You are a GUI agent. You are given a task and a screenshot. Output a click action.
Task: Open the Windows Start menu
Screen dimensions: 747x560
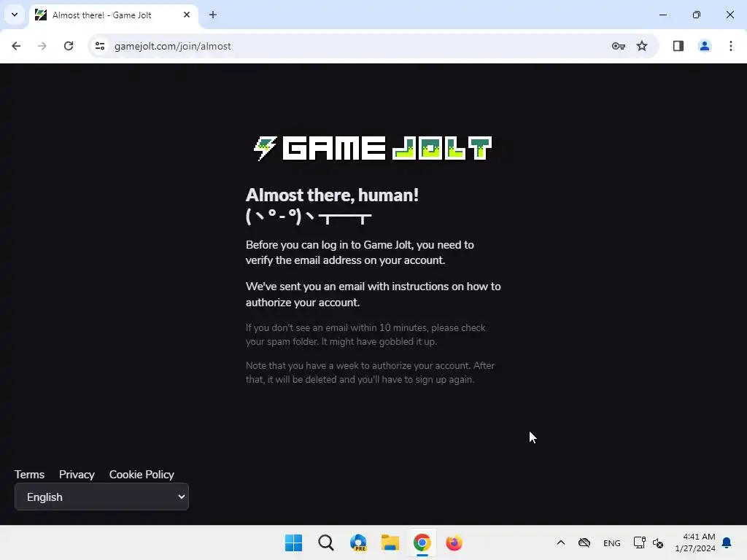point(293,542)
